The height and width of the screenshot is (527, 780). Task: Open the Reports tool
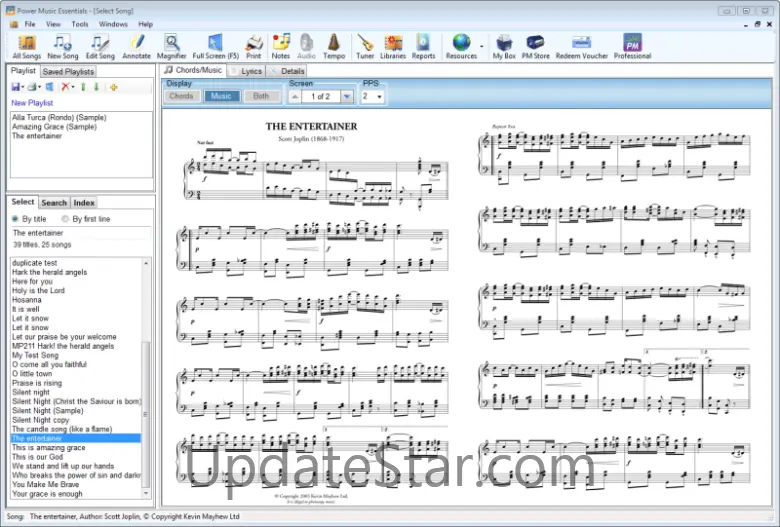tap(423, 47)
